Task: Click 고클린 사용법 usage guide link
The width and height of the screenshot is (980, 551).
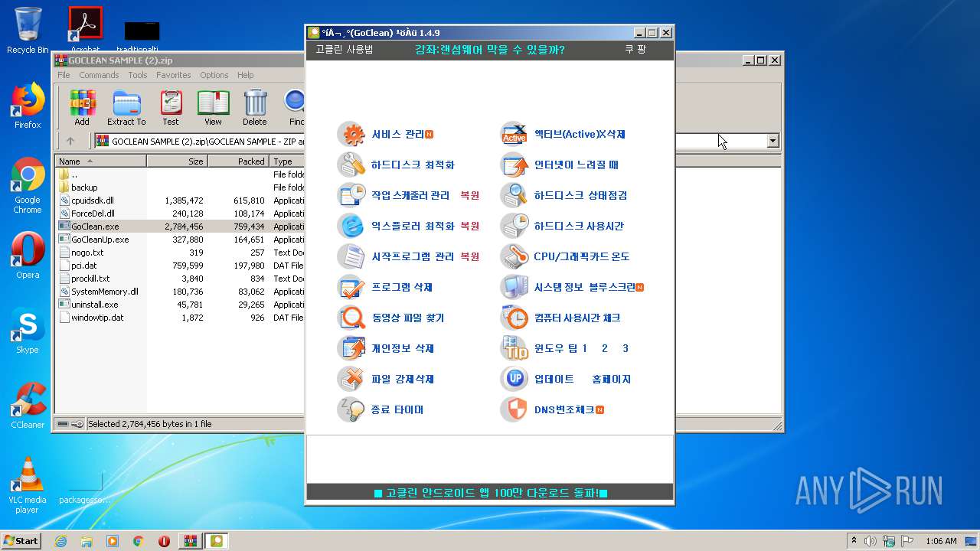Action: click(345, 50)
